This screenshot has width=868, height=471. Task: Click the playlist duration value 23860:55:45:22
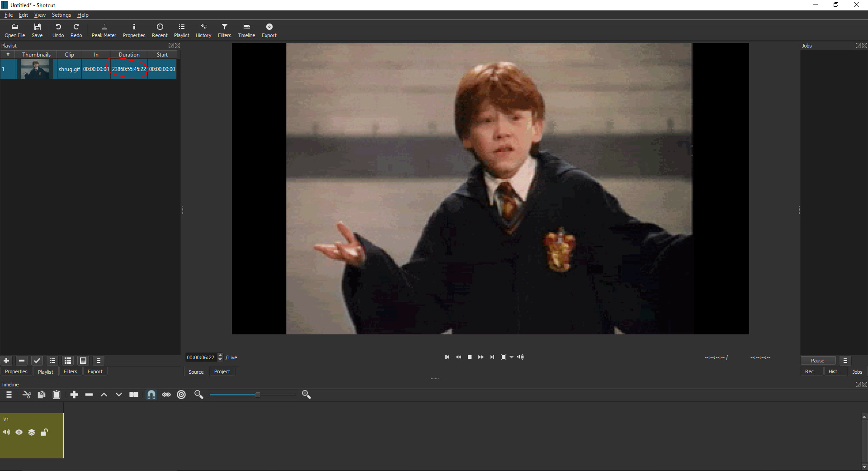click(x=129, y=69)
